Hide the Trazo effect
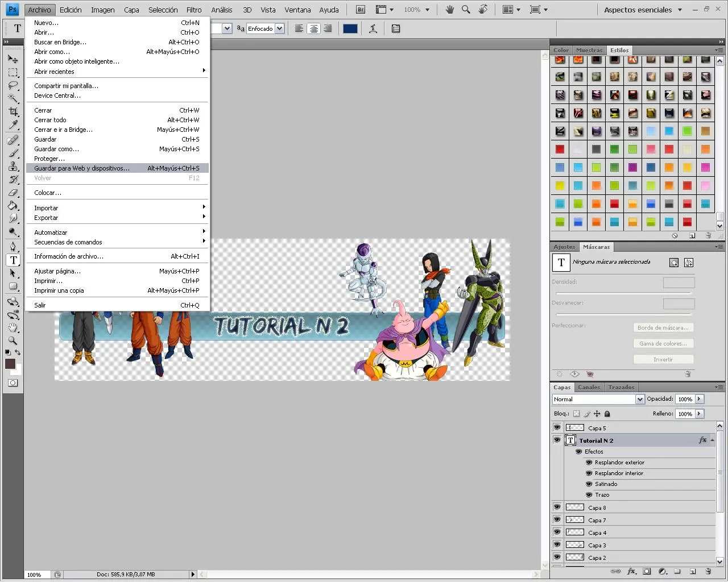This screenshot has width=728, height=582. (x=589, y=495)
